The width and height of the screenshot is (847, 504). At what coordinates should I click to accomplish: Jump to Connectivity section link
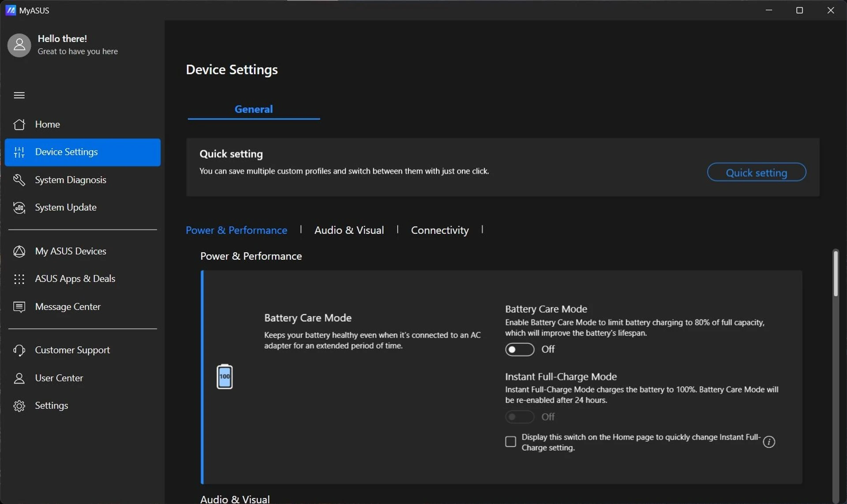[440, 230]
